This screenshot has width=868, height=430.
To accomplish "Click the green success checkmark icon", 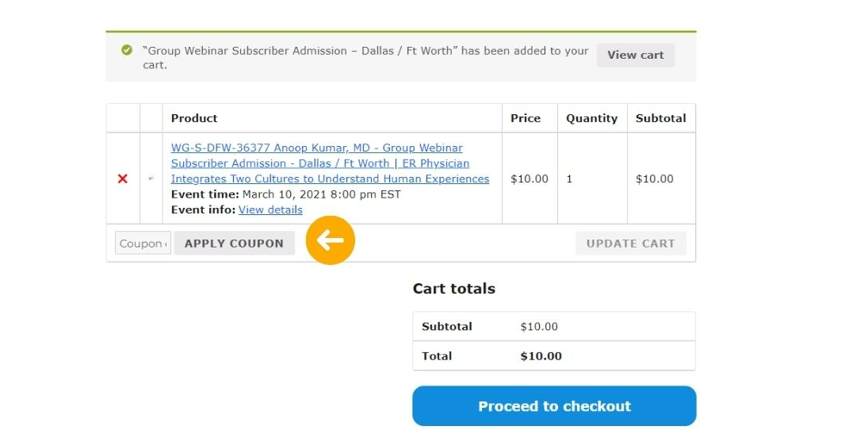I will pyautogui.click(x=127, y=51).
